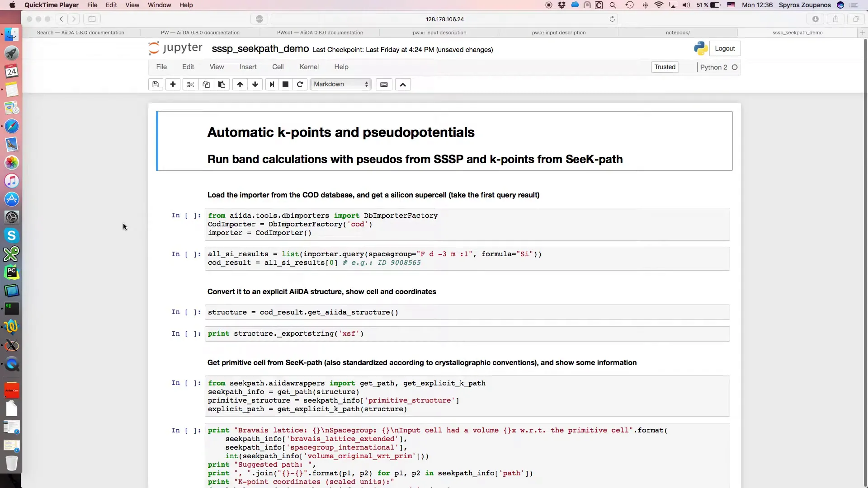Click the kernel idle indicator circle
This screenshot has height=488, width=868.
pos(735,67)
